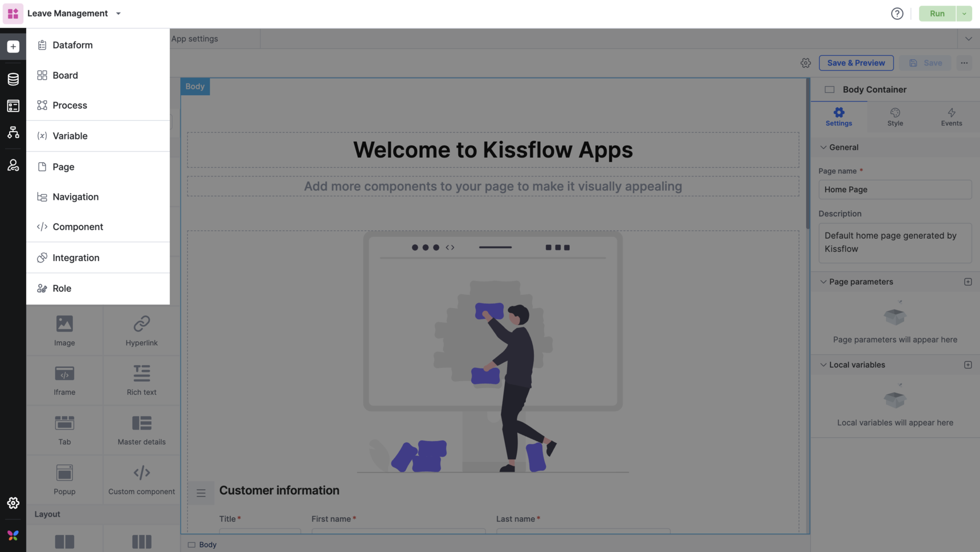
Task: Choose Navigation from the create menu
Action: (x=98, y=197)
